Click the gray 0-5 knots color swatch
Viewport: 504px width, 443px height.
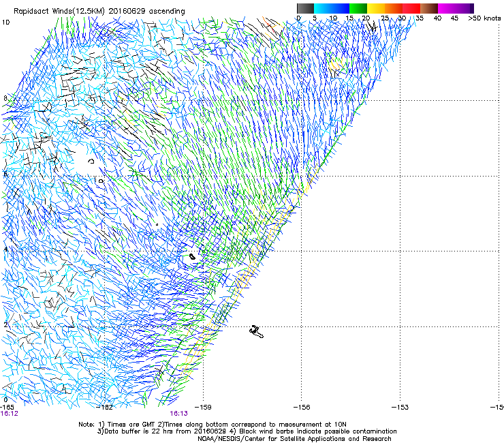[x=305, y=8]
